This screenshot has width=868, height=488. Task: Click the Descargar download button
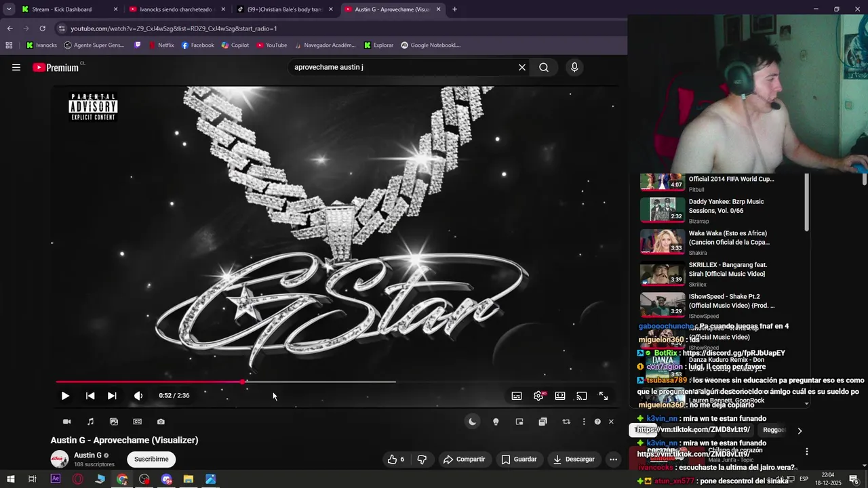(574, 460)
